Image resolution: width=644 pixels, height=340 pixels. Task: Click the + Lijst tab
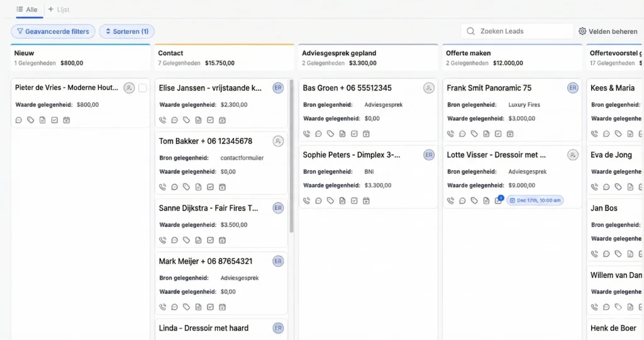coord(59,9)
